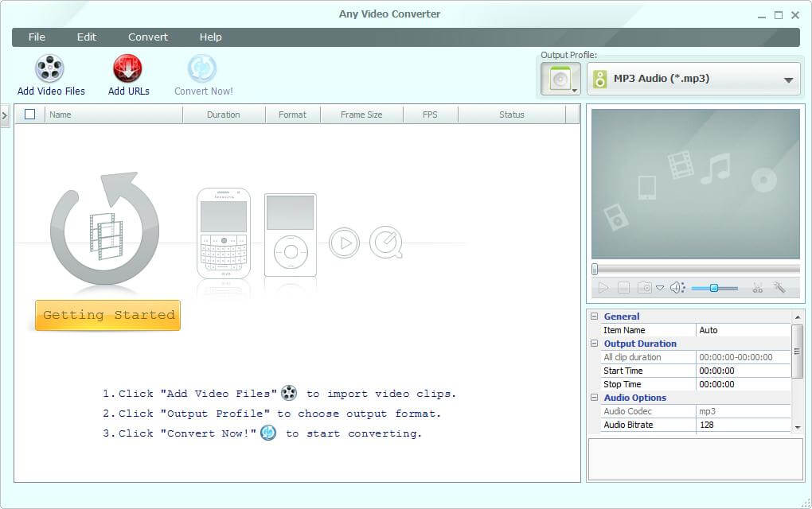
Task: Open the magic wand effects tool
Action: [779, 288]
